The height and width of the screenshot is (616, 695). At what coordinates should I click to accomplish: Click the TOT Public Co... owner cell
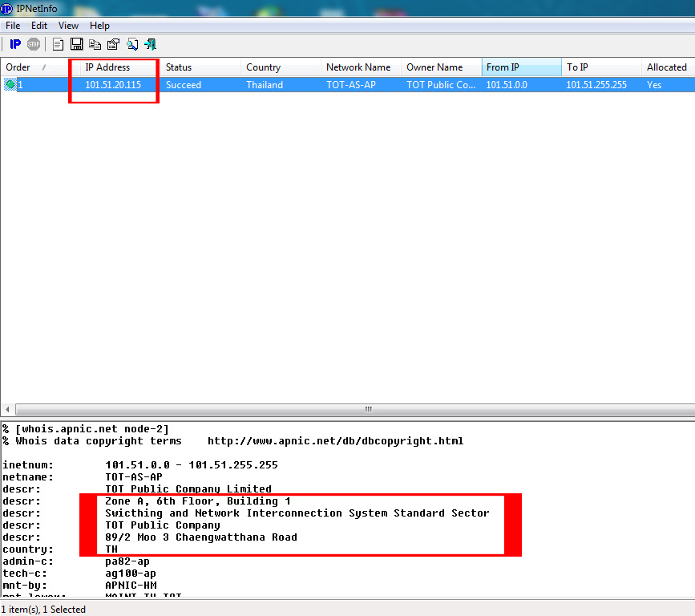click(x=441, y=85)
